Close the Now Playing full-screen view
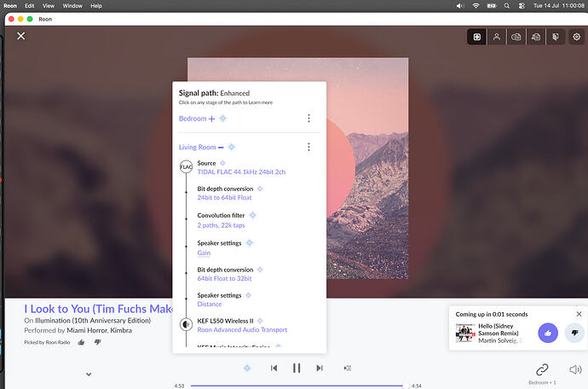The width and height of the screenshot is (588, 389). point(21,36)
